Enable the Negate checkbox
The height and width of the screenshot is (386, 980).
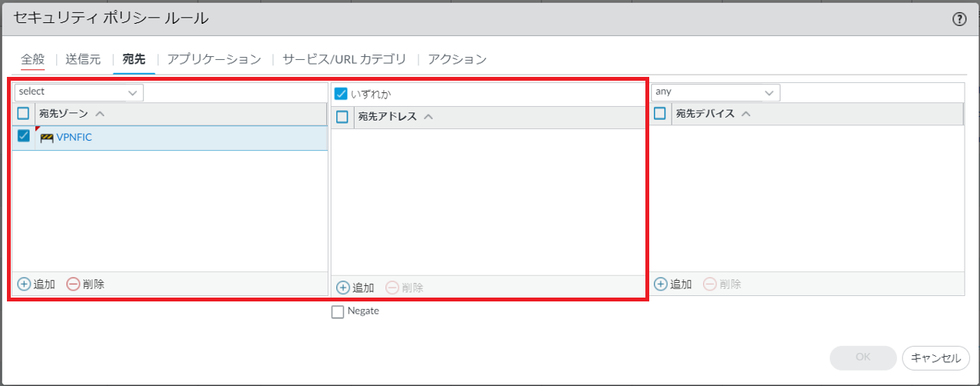[338, 311]
